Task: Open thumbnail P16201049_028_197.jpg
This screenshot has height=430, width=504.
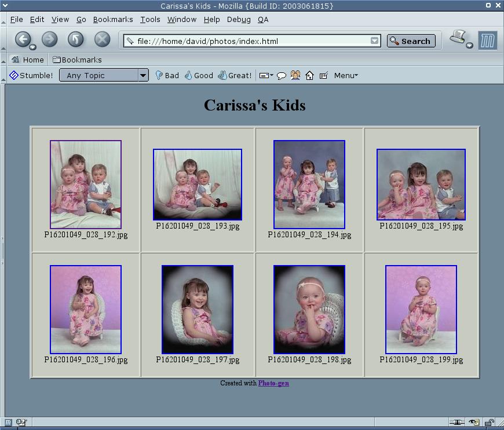Action: (x=198, y=309)
